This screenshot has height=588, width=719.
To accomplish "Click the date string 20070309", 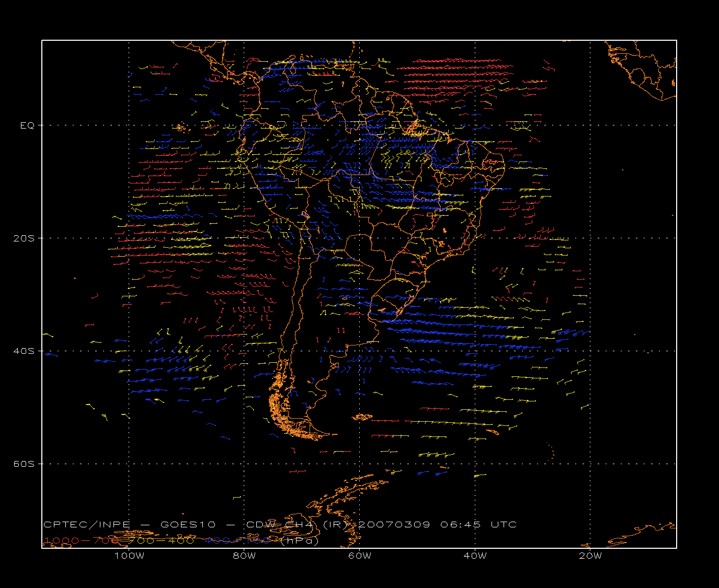I will tap(394, 524).
